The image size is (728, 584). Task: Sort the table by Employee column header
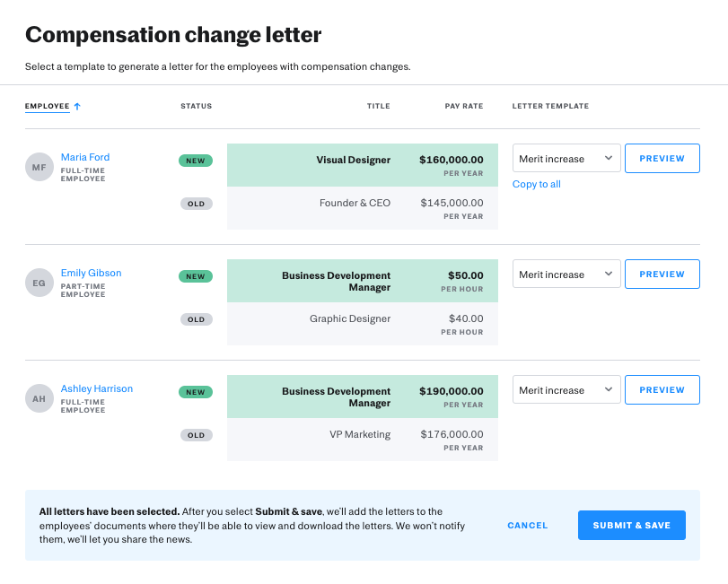click(48, 107)
